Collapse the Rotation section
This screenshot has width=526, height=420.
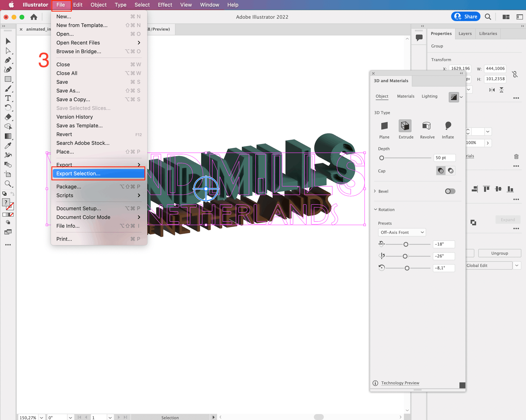pos(375,209)
